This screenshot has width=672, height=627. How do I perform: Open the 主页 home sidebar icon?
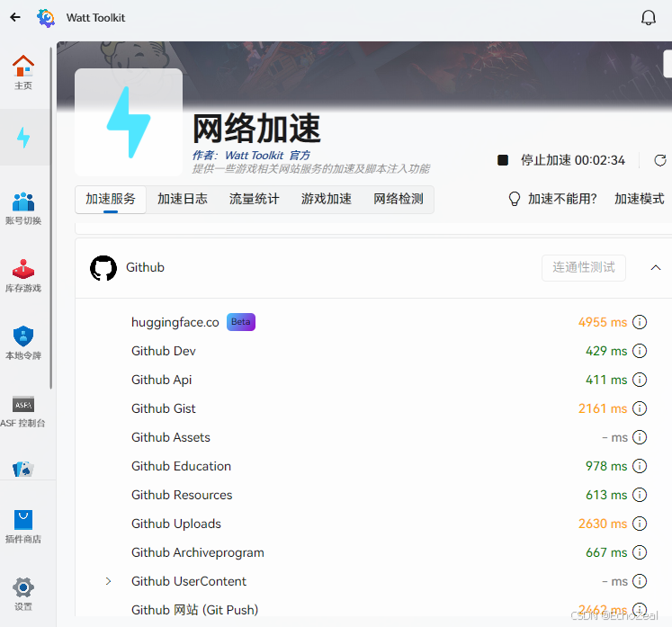coord(23,73)
